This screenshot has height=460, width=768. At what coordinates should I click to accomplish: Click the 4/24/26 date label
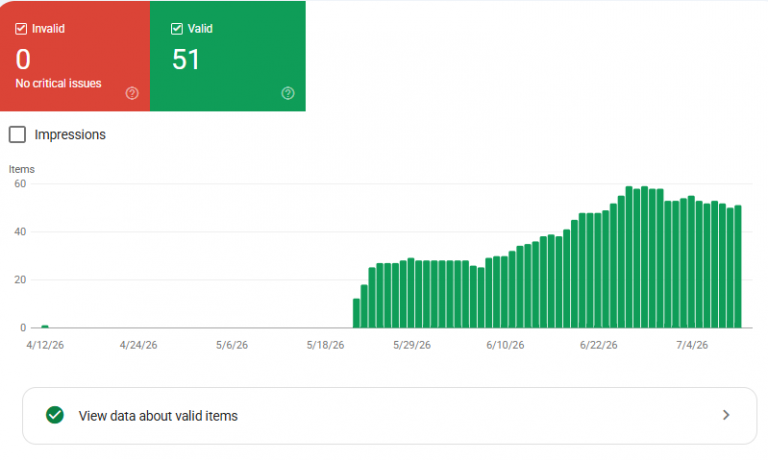pos(139,345)
